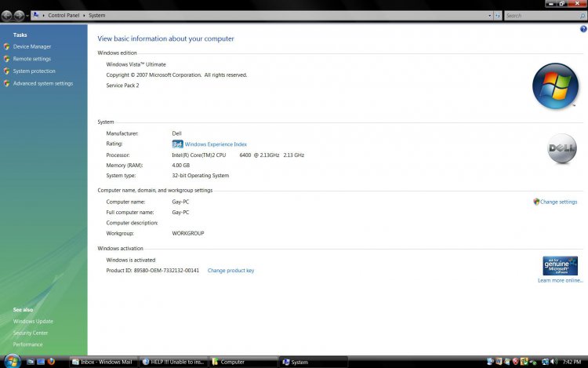
Task: Click the Control Panel breadcrumb in address bar
Action: click(x=64, y=16)
